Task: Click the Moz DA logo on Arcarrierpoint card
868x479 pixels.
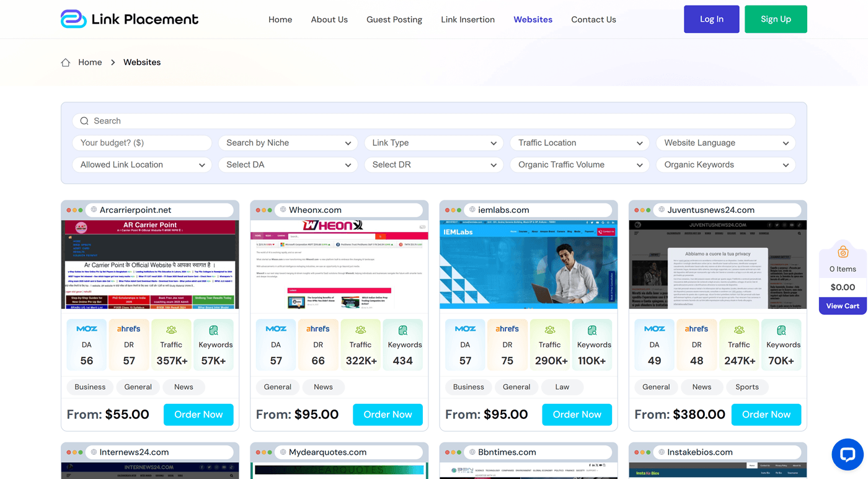Action: pyautogui.click(x=87, y=329)
